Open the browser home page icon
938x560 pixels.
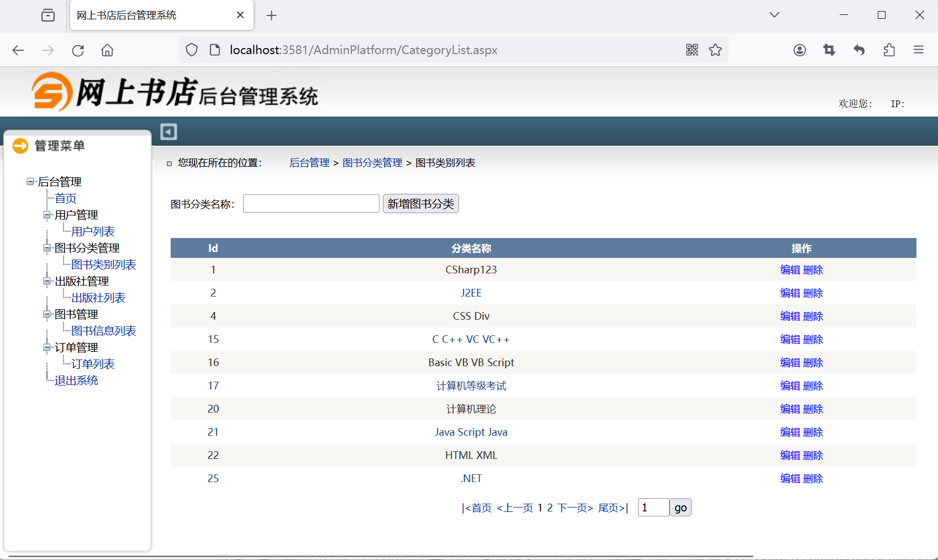(107, 50)
